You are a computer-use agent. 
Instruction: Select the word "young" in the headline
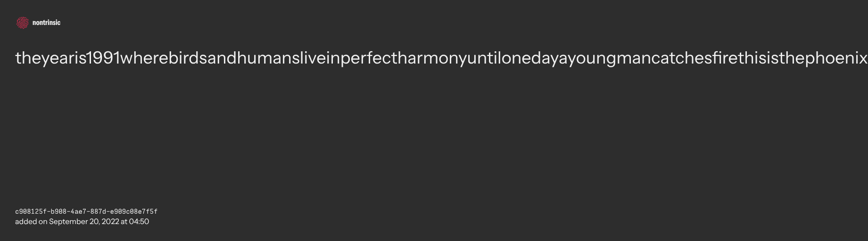pos(592,58)
